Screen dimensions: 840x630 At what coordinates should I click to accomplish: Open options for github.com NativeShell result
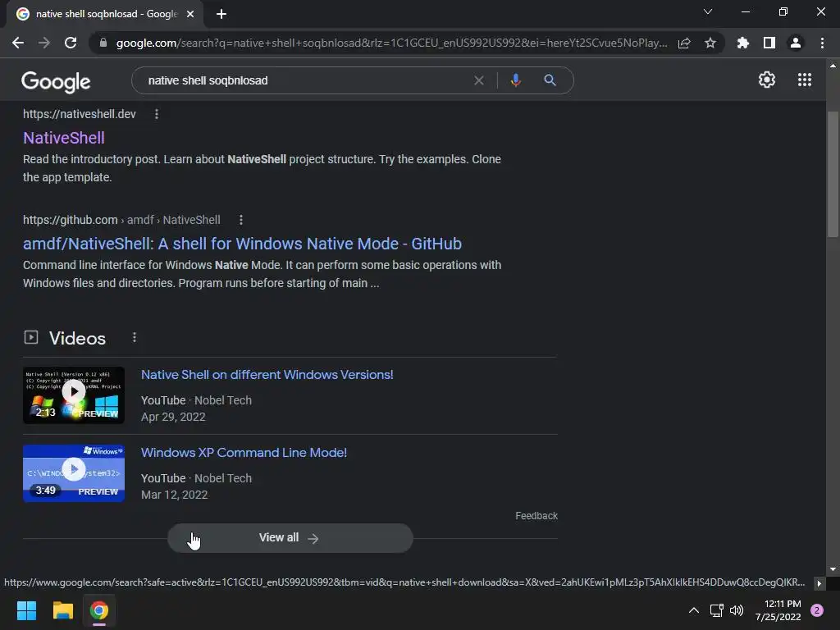241,220
